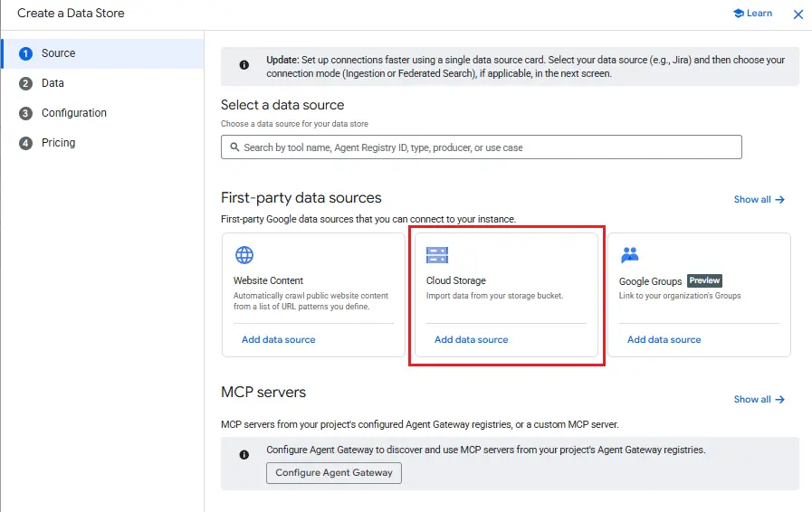Click the search magnifier icon

pyautogui.click(x=234, y=147)
